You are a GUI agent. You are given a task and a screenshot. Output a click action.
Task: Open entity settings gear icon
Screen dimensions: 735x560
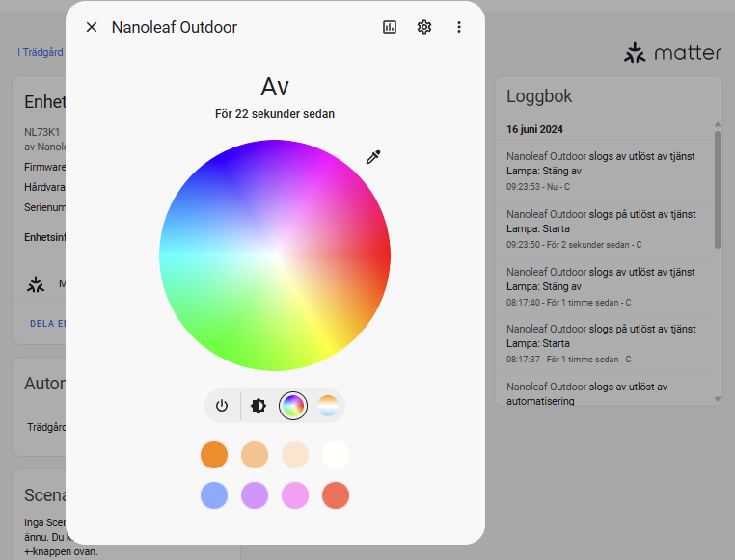click(x=424, y=27)
